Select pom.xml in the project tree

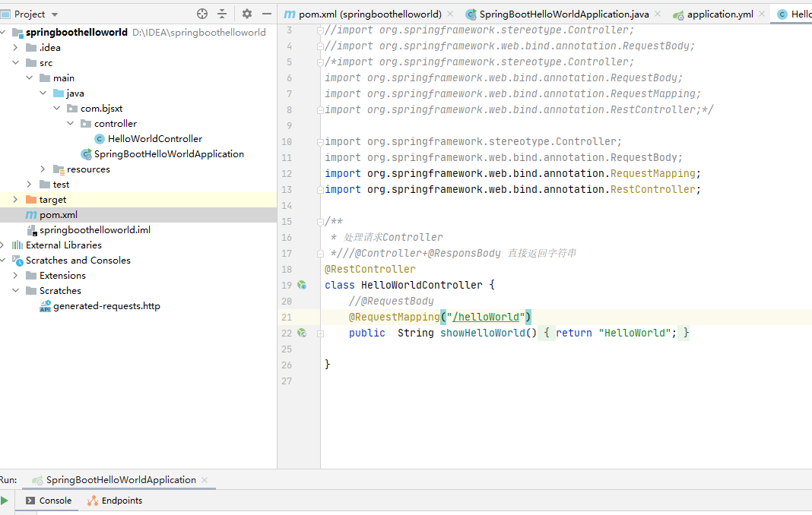click(x=59, y=215)
